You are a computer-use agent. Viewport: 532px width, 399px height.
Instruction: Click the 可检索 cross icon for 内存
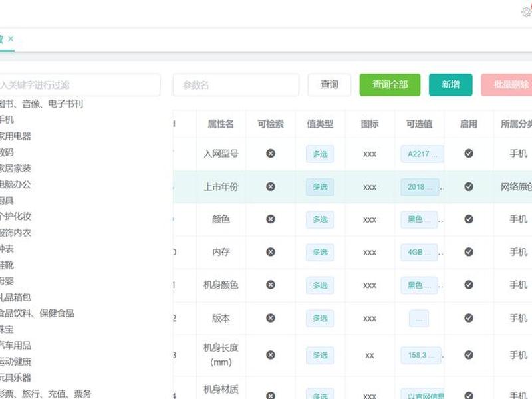(271, 252)
